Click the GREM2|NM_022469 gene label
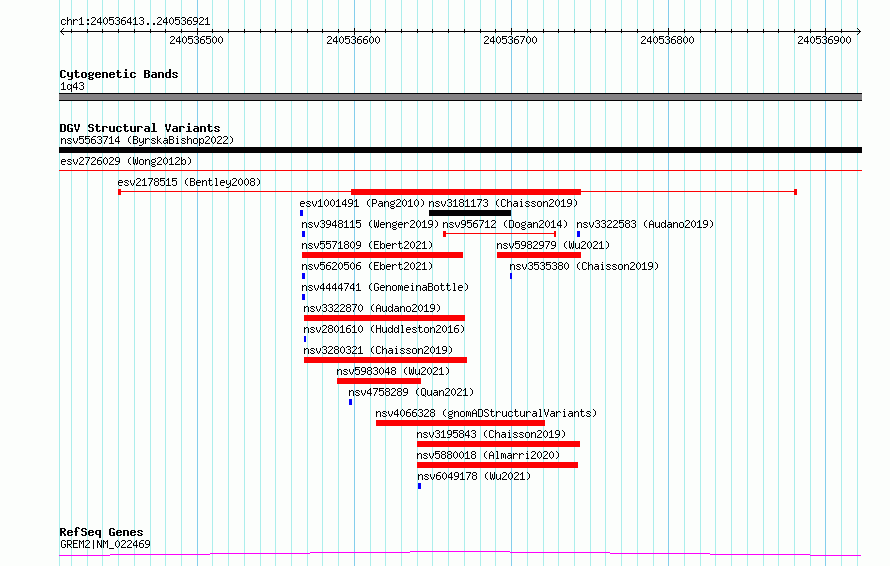This screenshot has height=566, width=890. point(105,544)
